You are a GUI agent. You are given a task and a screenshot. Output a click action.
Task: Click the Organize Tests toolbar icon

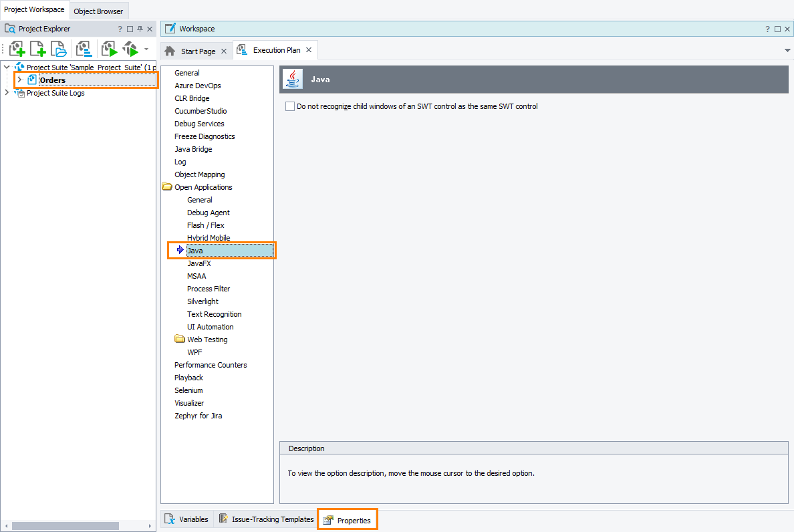coord(84,48)
